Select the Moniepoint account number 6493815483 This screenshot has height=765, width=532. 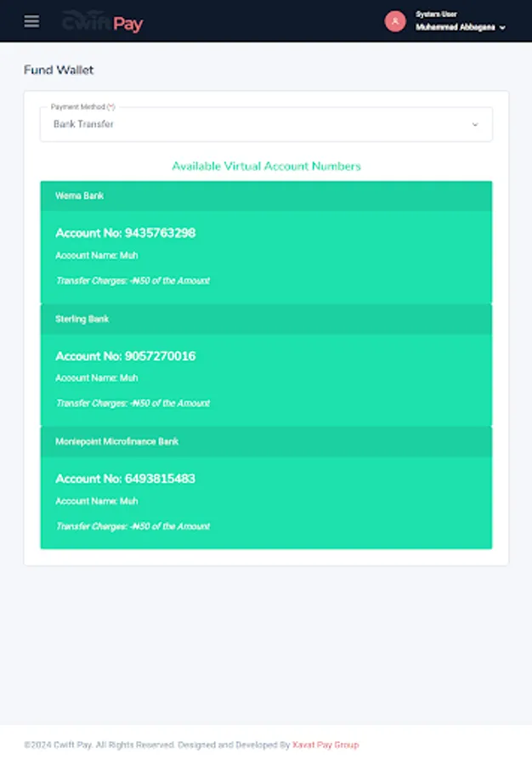[x=125, y=479]
